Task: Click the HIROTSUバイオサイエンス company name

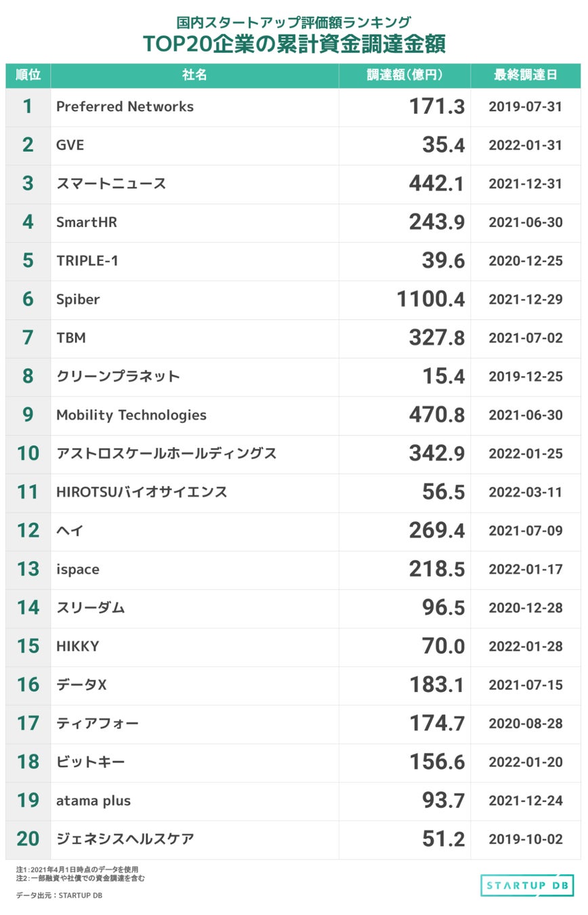Action: (142, 492)
